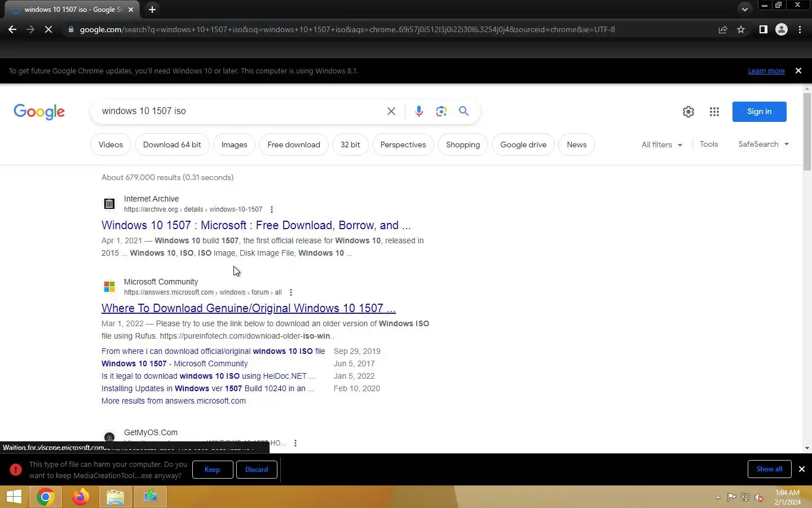This screenshot has height=508, width=812.
Task: Open 'Installing Updates in Windows ver 1507' link
Action: coord(208,388)
